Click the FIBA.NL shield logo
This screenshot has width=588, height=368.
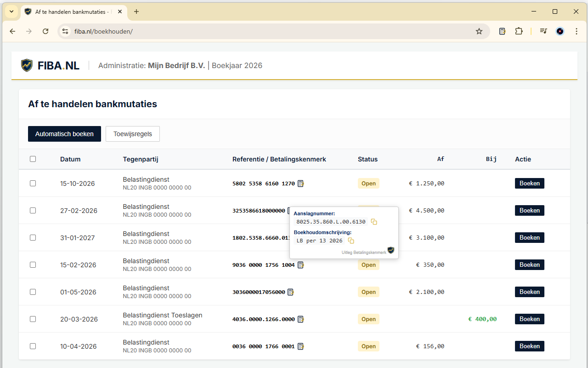(27, 65)
